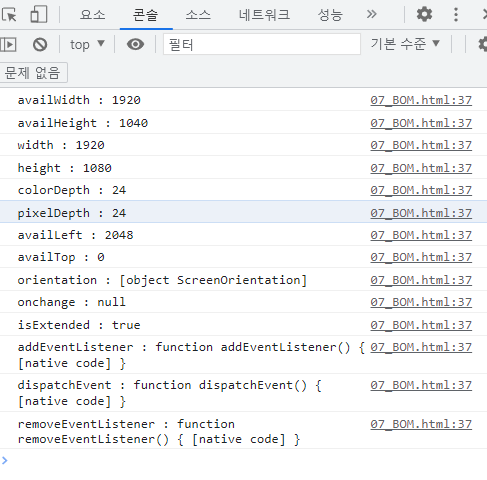Open the 기본 수준 log level dropdown
The width and height of the screenshot is (487, 480).
(405, 44)
